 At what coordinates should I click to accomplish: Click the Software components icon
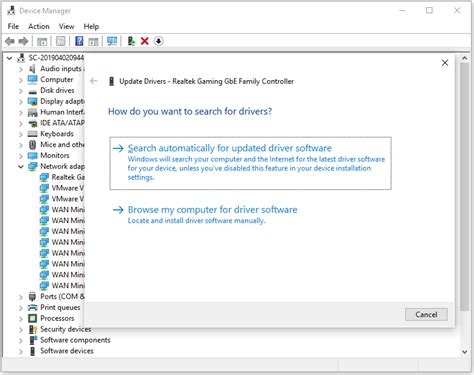[33, 340]
